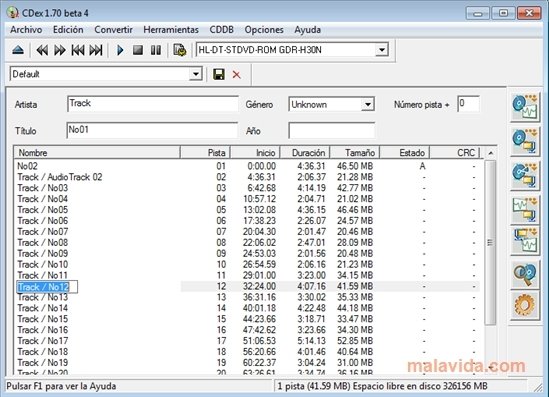Open the Herramientas menu
The height and width of the screenshot is (397, 549).
tap(171, 30)
